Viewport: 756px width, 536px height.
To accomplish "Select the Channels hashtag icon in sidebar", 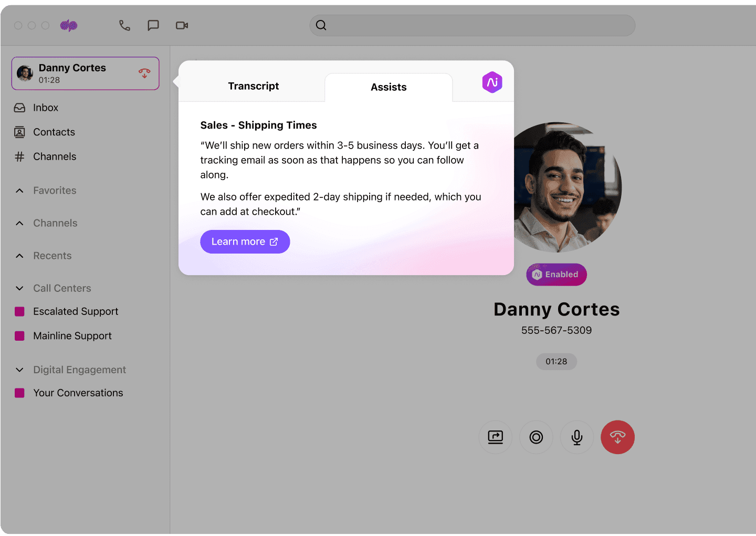I will pyautogui.click(x=19, y=156).
